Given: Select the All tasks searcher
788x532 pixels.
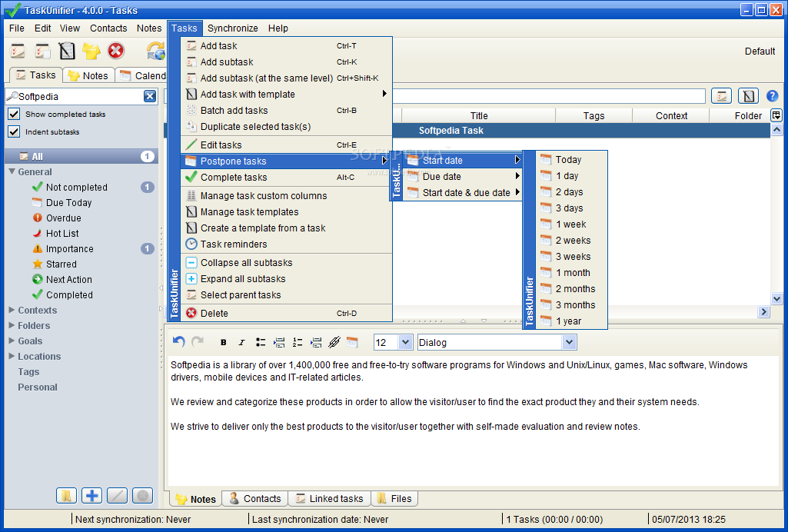Looking at the screenshot, I should [81, 156].
